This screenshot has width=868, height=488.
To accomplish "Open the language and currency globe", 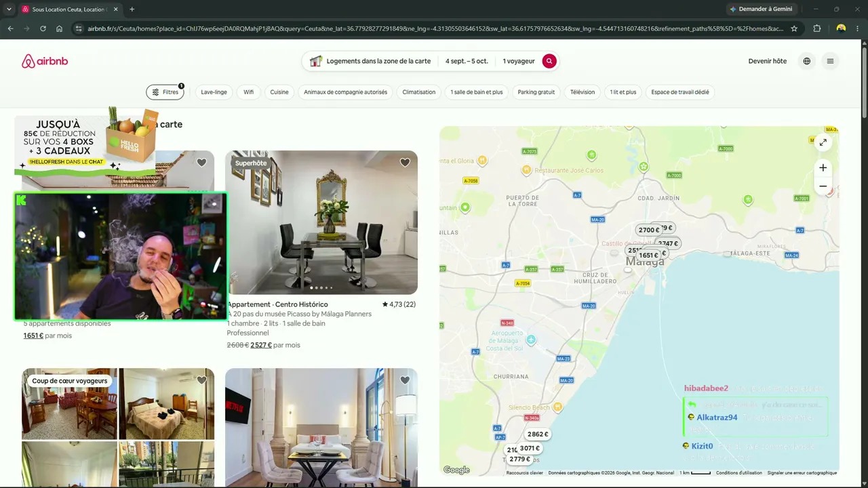I will [806, 61].
